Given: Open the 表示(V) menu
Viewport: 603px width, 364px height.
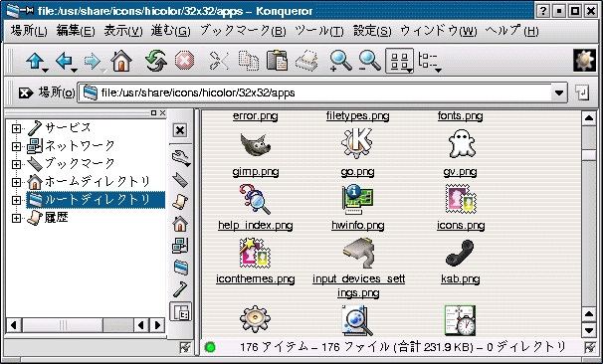Looking at the screenshot, I should 123,31.
